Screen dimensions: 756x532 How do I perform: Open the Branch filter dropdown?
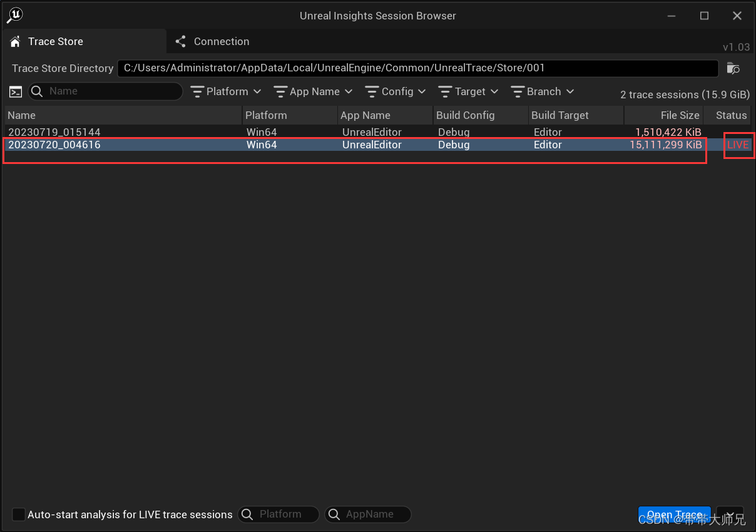[x=543, y=91]
